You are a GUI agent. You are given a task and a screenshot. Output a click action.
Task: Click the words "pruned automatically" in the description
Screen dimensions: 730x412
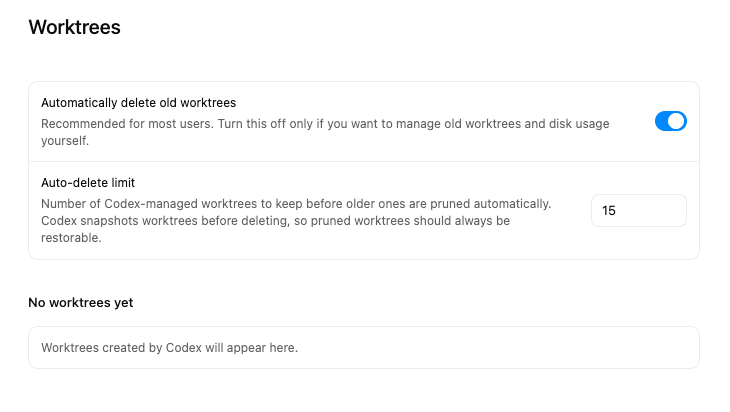(513, 204)
